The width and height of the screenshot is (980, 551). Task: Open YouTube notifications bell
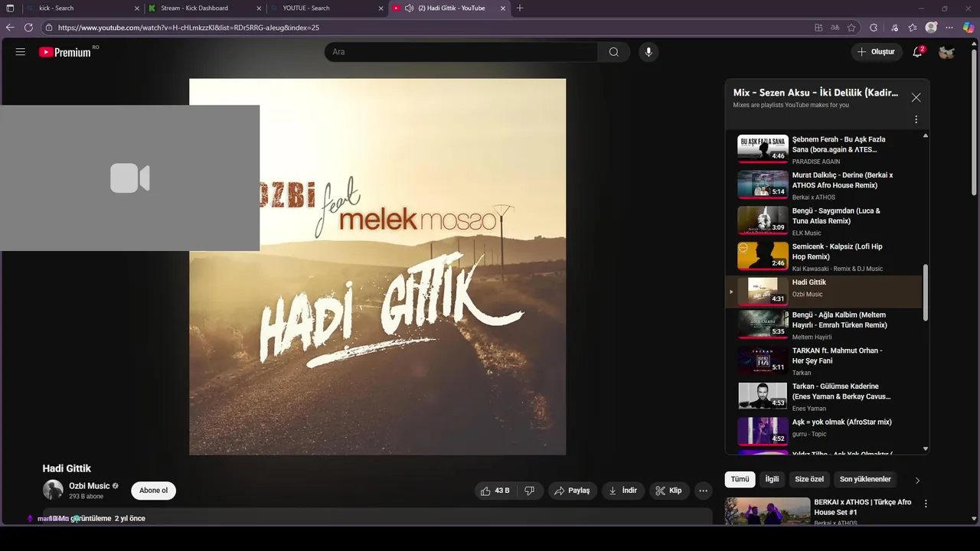coord(917,52)
